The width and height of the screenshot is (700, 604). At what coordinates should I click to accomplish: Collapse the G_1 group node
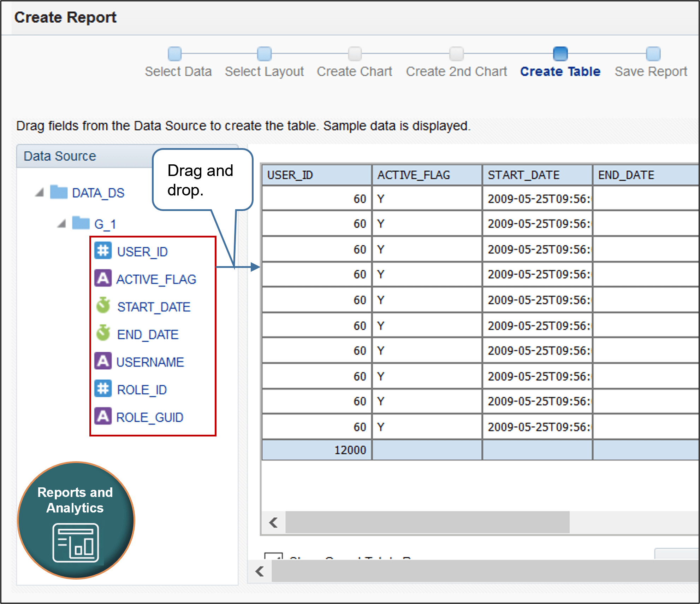(62, 223)
